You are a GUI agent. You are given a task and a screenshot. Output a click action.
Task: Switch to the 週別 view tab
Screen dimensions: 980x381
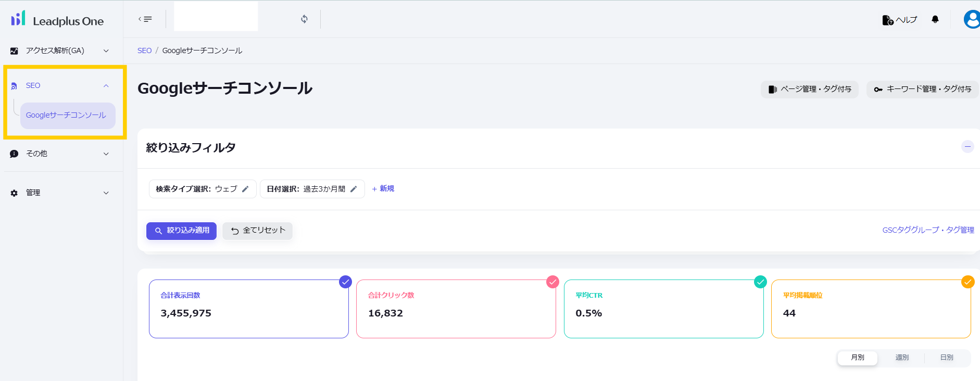coord(901,358)
